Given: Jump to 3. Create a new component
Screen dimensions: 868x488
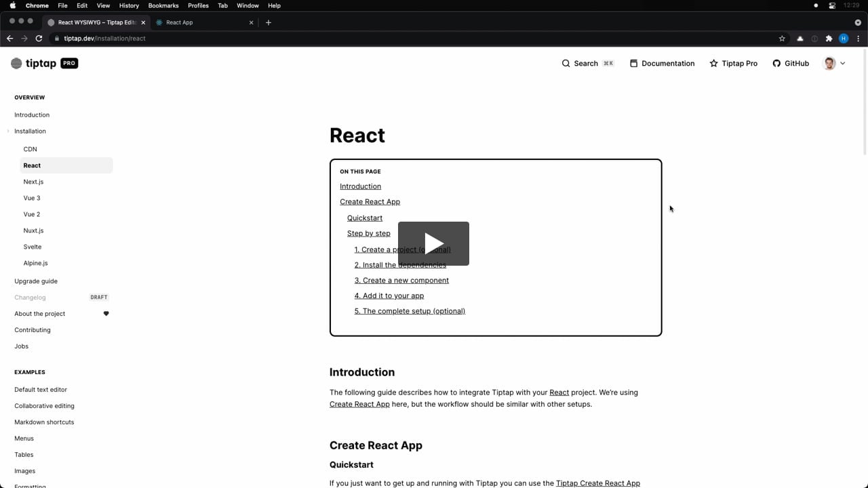Looking at the screenshot, I should (401, 281).
